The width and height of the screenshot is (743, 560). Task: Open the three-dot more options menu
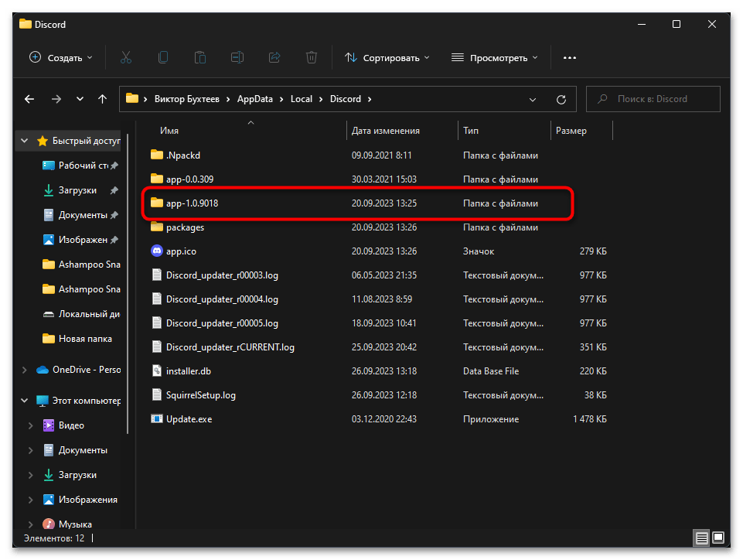pos(570,57)
